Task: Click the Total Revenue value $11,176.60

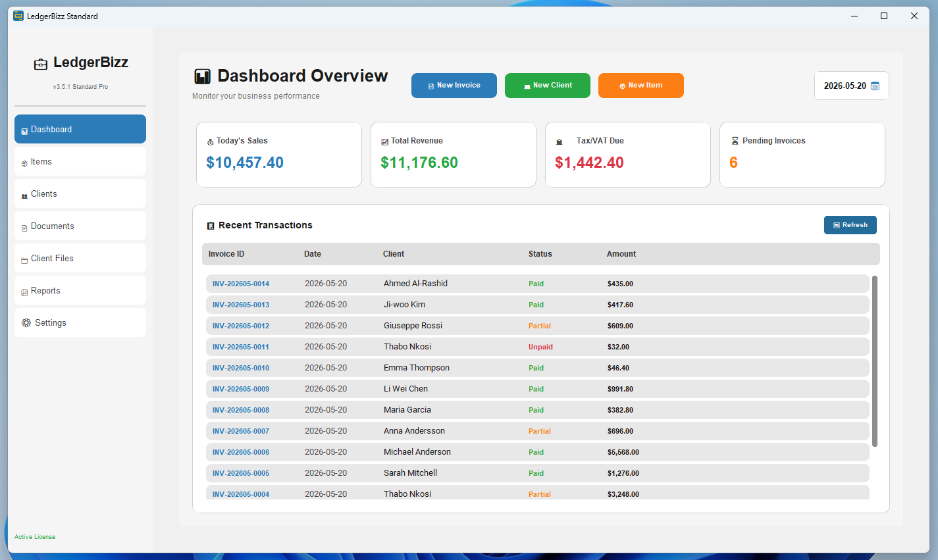Action: pyautogui.click(x=419, y=163)
